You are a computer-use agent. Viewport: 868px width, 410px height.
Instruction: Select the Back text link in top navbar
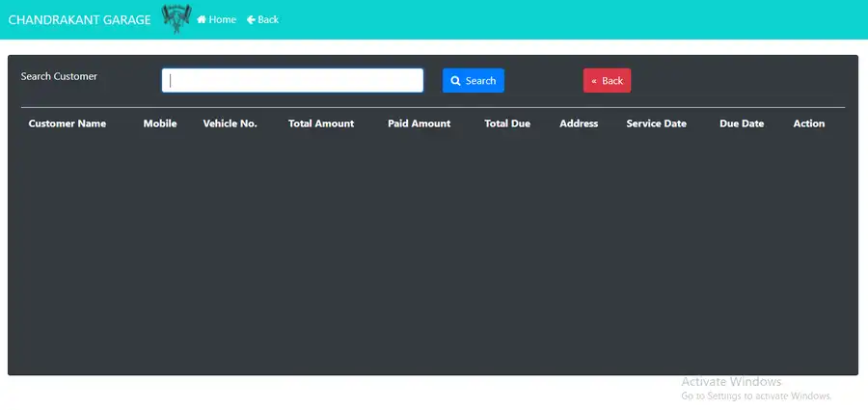pos(268,19)
